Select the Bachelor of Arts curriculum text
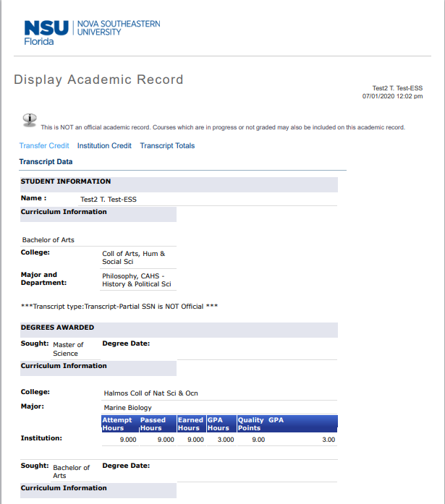Image resolution: width=445 pixels, height=504 pixels. click(x=48, y=240)
